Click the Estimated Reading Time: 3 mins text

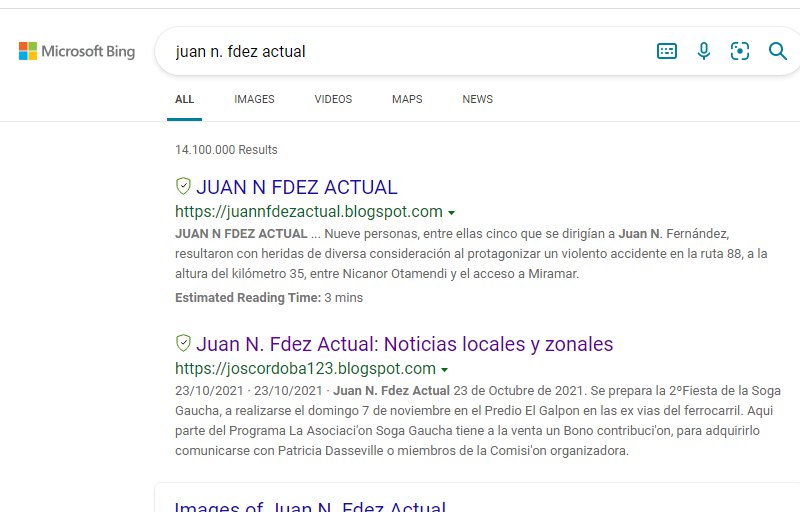coord(269,298)
